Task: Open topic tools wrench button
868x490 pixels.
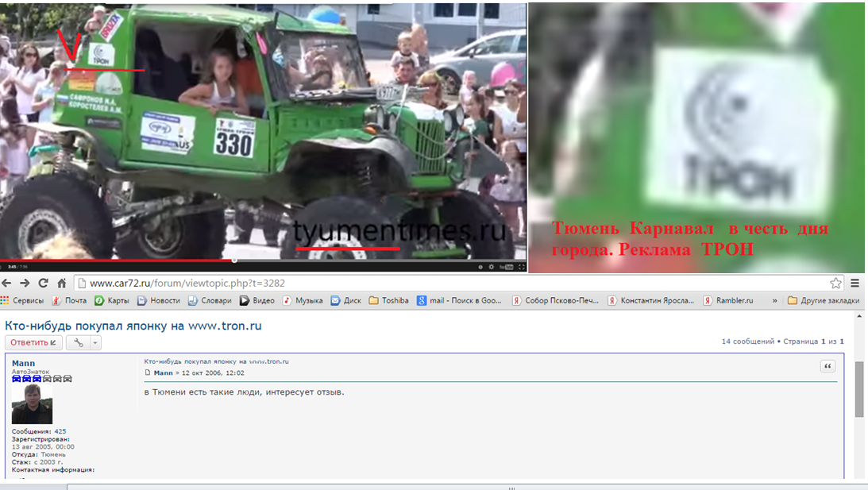Action: (x=78, y=343)
